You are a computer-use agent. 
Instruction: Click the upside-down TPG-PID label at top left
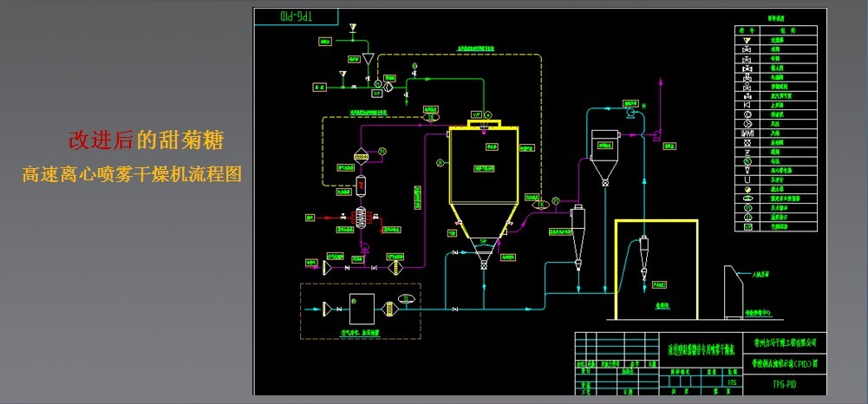click(x=293, y=16)
